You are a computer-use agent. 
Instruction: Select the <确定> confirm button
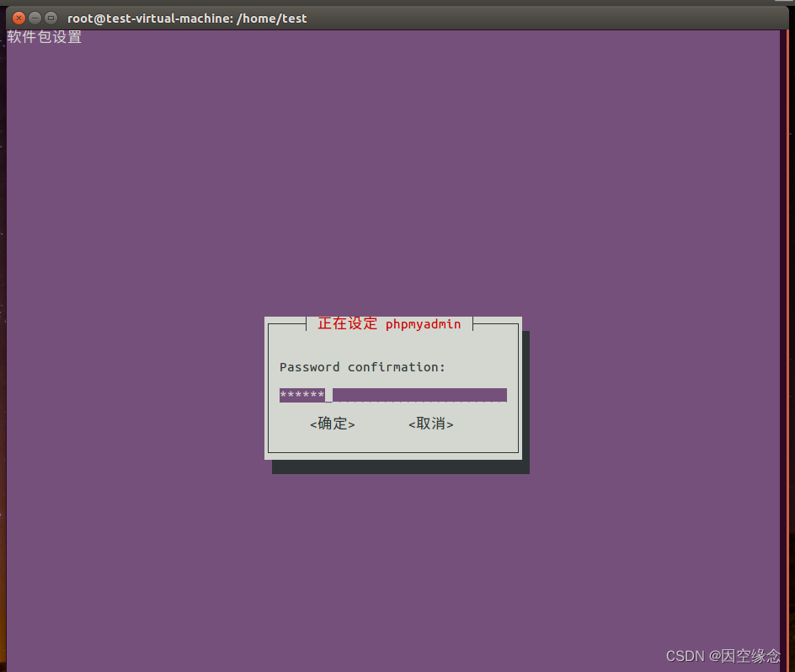click(333, 424)
